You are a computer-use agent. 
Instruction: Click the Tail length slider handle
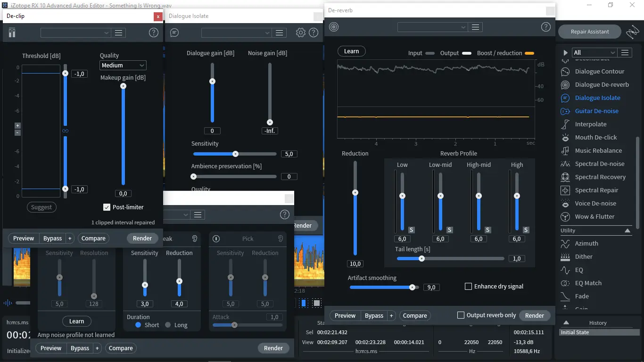point(422,258)
